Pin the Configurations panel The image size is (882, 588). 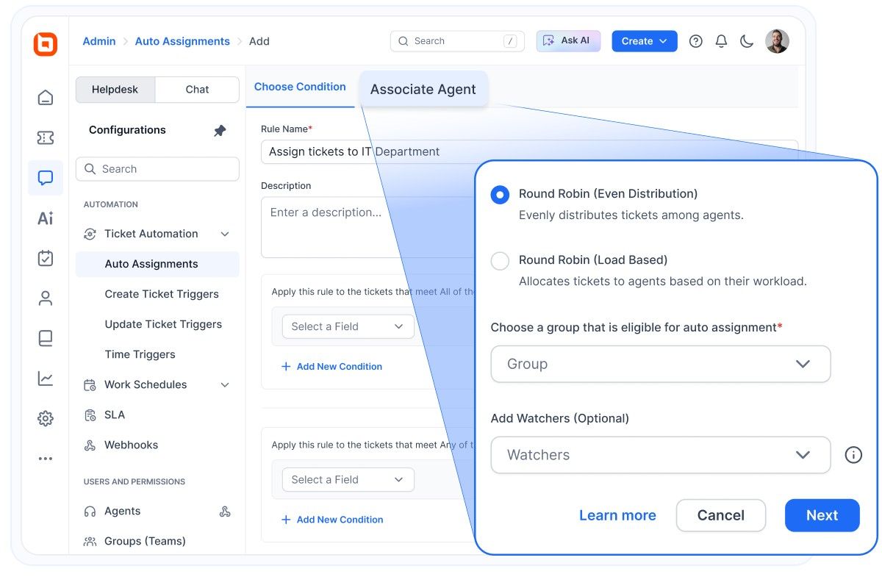point(220,130)
